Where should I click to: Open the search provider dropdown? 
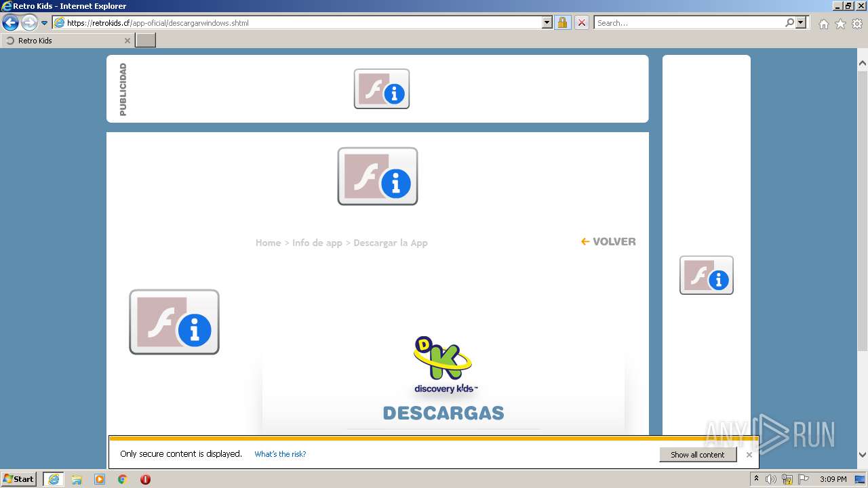click(x=801, y=23)
